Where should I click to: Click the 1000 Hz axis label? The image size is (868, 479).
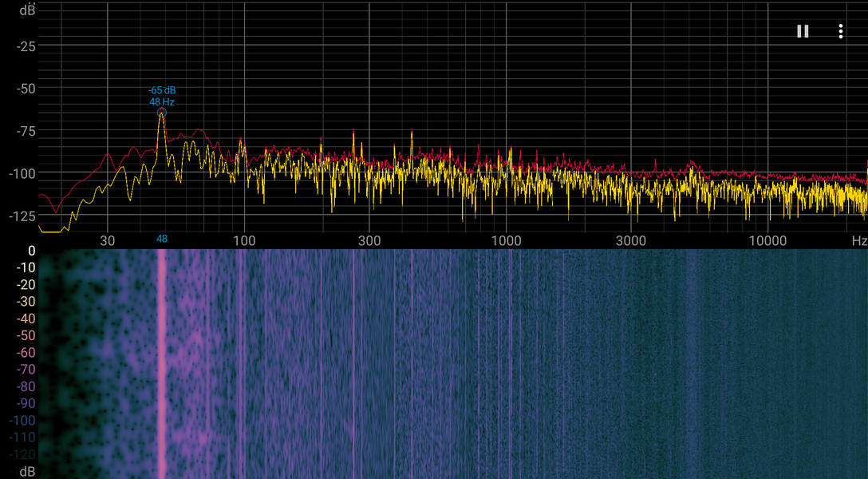coord(506,240)
